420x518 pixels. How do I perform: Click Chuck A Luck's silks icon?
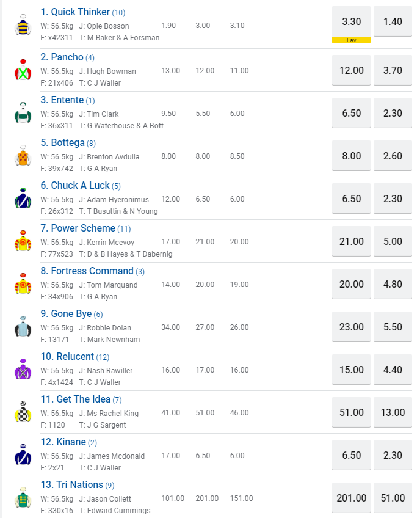pyautogui.click(x=23, y=199)
